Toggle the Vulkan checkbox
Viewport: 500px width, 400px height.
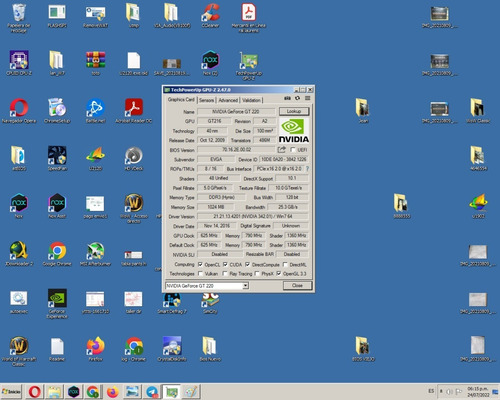[200, 274]
